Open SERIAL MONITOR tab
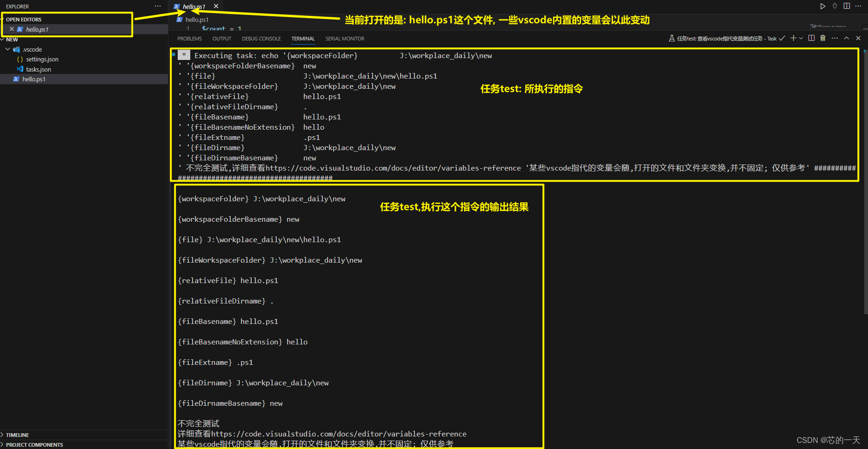The width and height of the screenshot is (868, 449). tap(345, 39)
